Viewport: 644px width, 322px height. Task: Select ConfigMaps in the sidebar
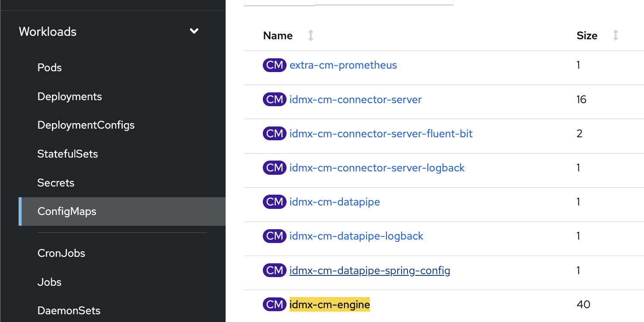[122, 212]
